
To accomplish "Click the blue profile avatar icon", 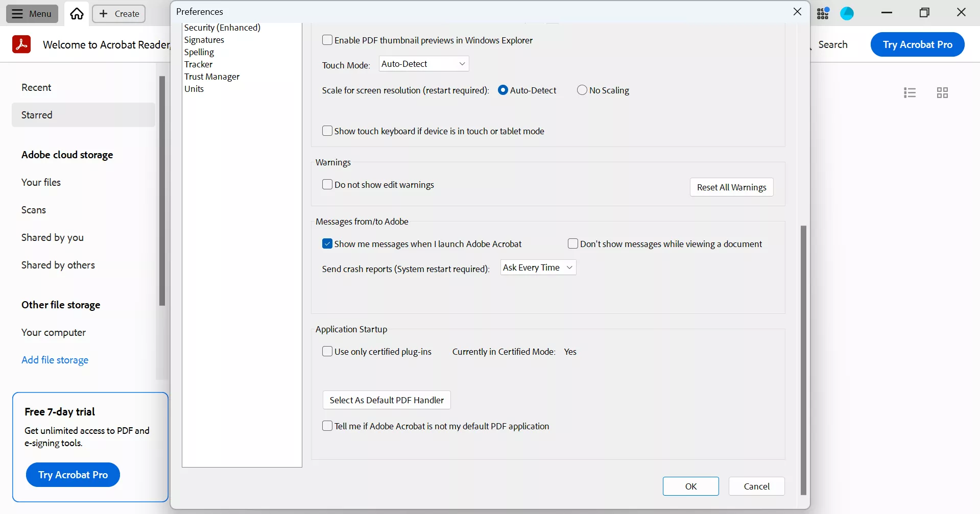I will 847,14.
